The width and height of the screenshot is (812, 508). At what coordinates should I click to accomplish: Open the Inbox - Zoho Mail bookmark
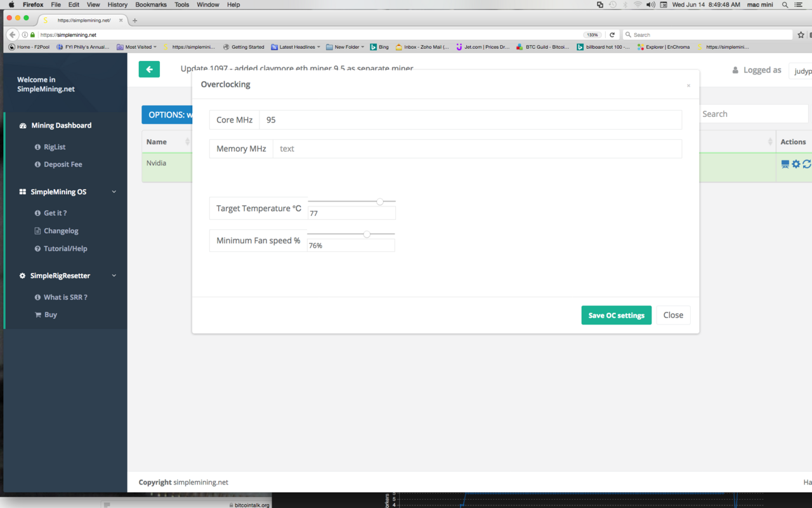(422, 47)
